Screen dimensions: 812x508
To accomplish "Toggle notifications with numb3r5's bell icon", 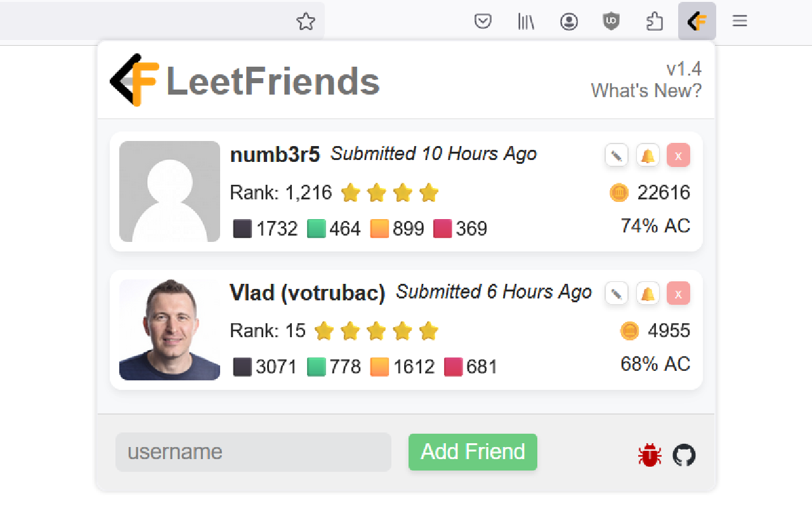I will click(647, 155).
